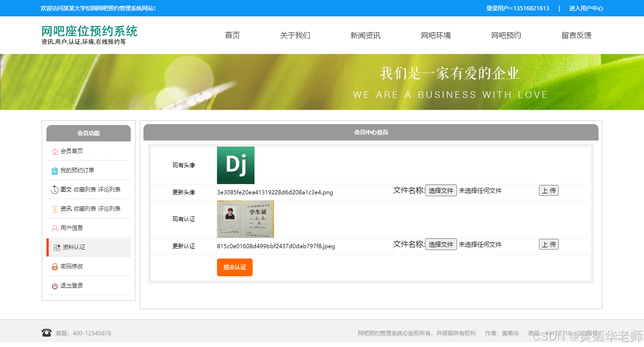Click the document icon beside 我的预约订单

pos(54,170)
